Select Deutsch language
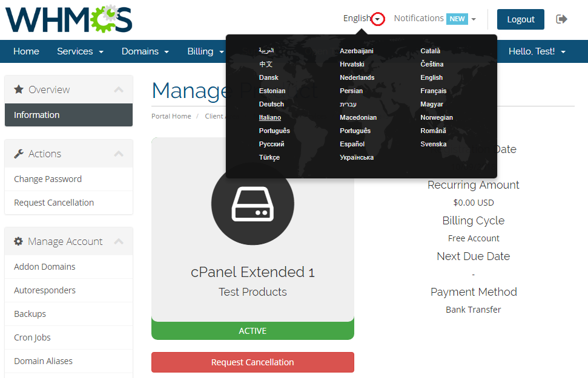Image resolution: width=588 pixels, height=378 pixels. click(x=271, y=104)
